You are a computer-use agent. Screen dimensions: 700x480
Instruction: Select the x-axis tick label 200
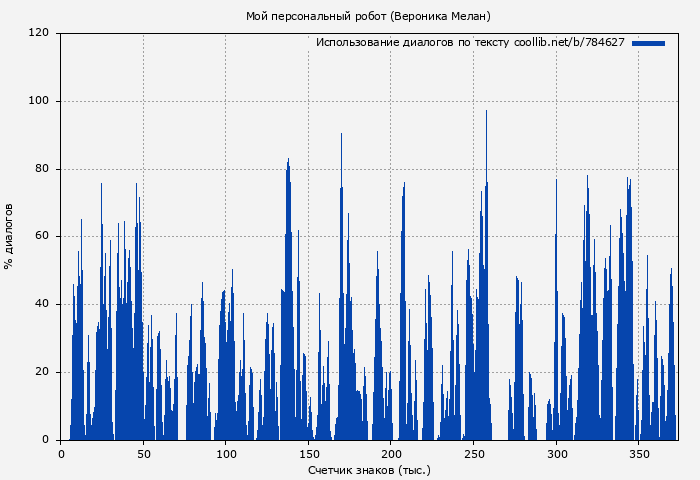391,453
